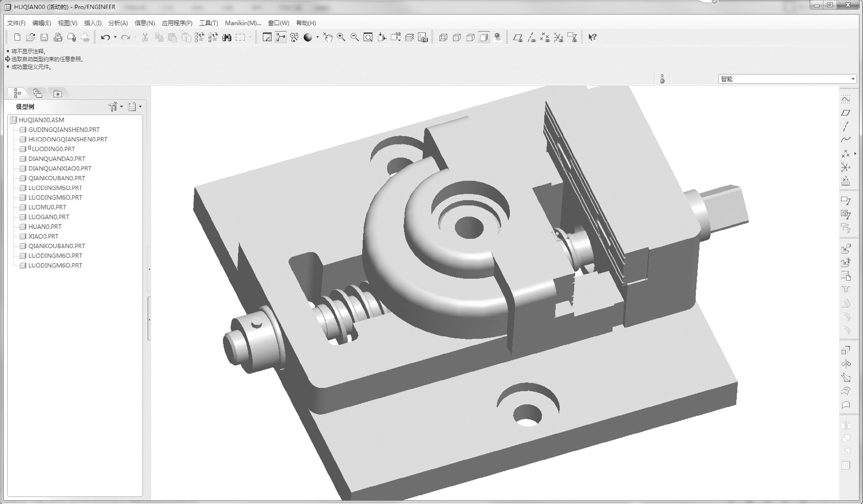863x504 pixels.
Task: Click the Datum Plane tool in right toolbar
Action: pos(845,113)
